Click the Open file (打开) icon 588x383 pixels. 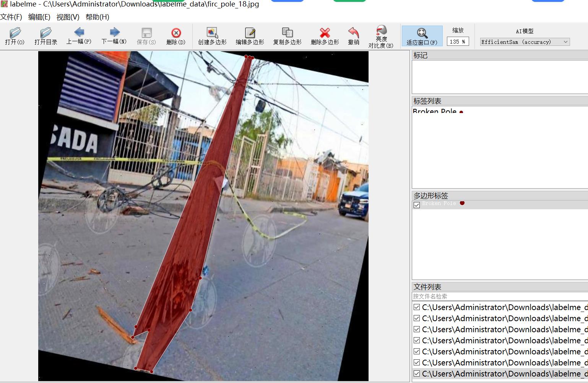(x=15, y=33)
